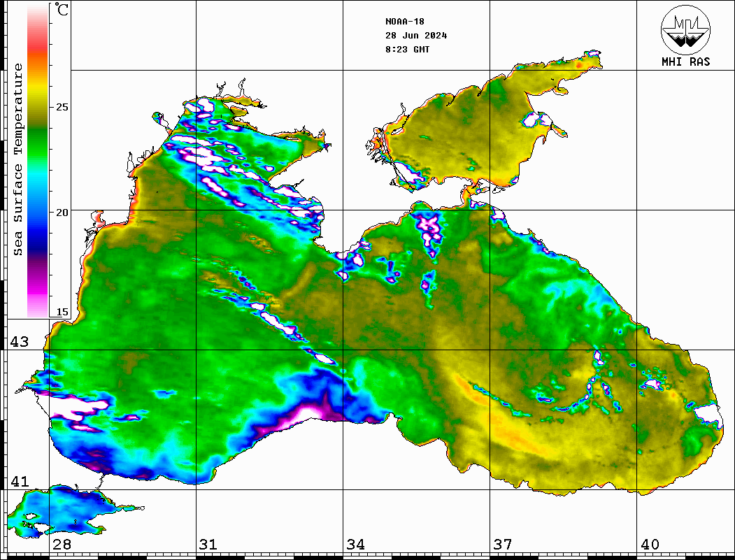735x560 pixels.
Task: Click the '20' value on the color scale
Action: [62, 213]
